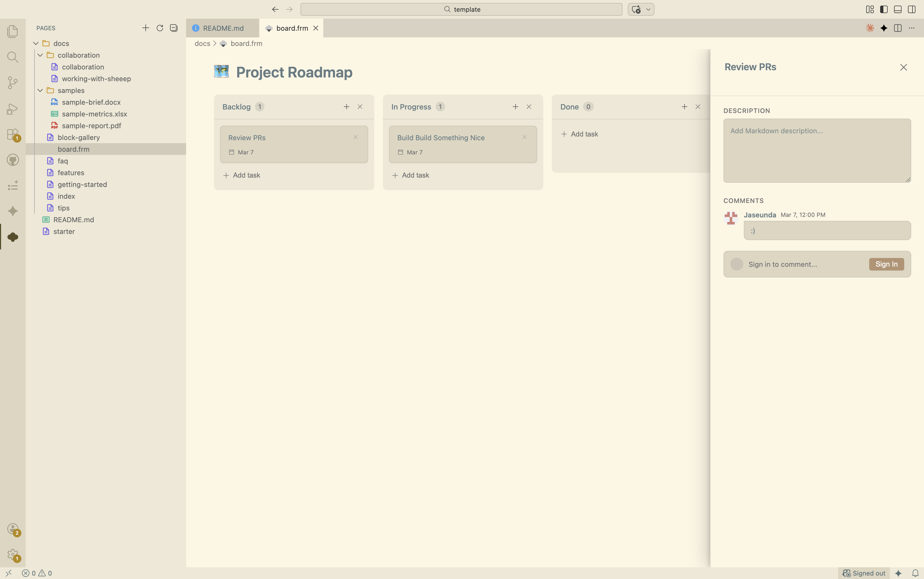Toggle the secondary sidebar visibility
The image size is (924, 579).
point(911,9)
